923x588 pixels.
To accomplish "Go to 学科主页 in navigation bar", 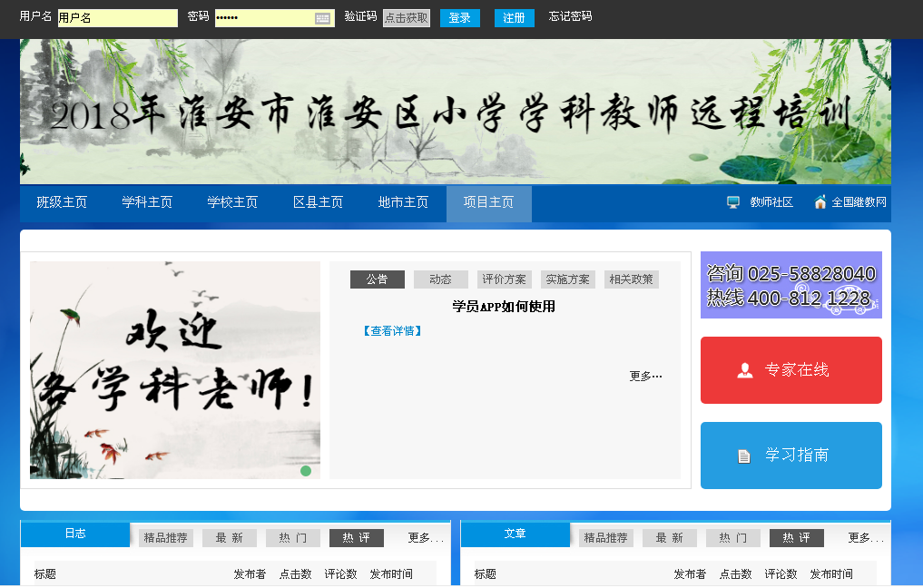I will pos(147,202).
